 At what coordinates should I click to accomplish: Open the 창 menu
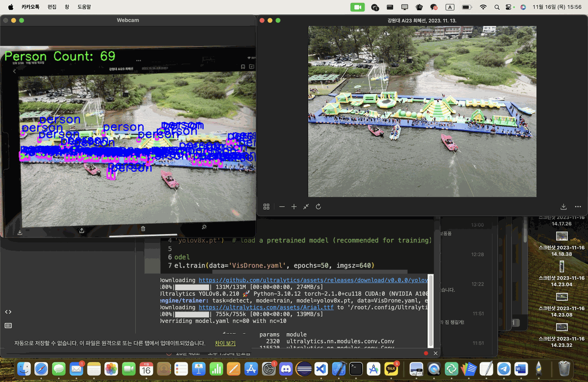(67, 7)
